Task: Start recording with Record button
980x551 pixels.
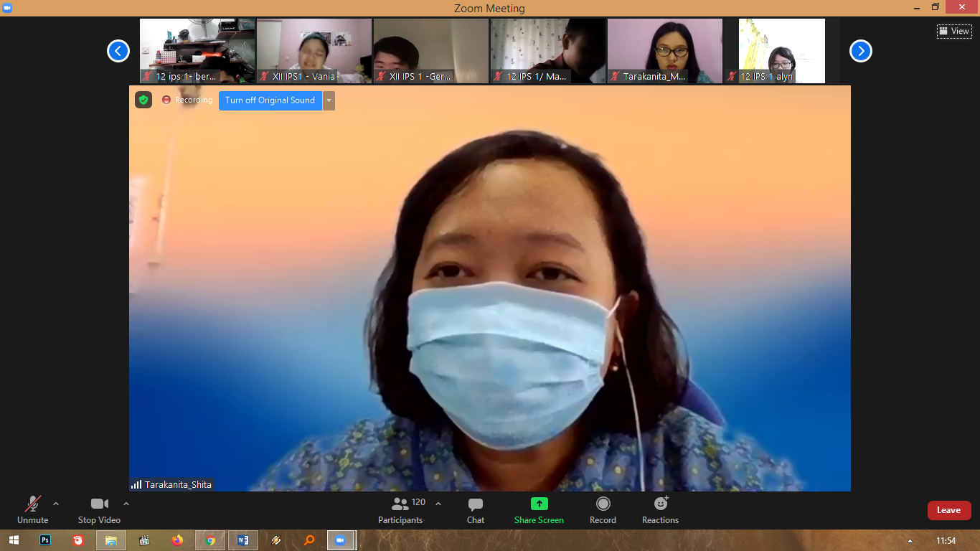Action: pos(603,510)
